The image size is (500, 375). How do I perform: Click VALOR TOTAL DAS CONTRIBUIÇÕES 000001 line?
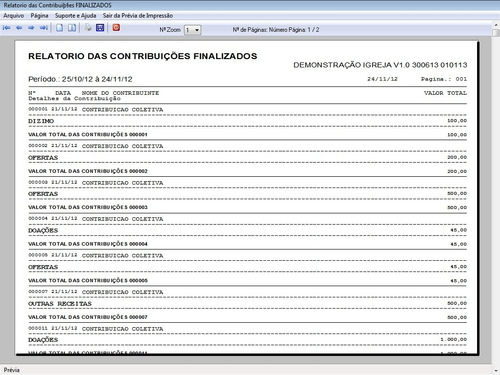(88, 135)
